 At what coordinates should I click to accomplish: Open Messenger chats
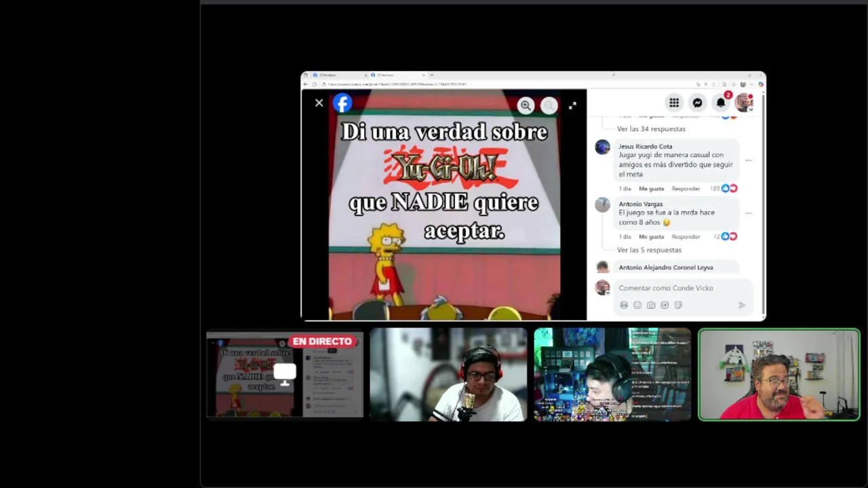click(x=697, y=102)
